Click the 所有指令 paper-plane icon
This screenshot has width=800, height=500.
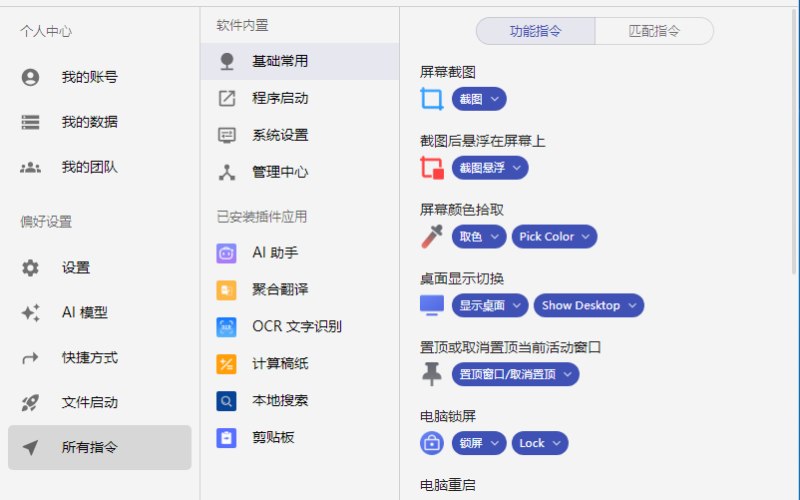pyautogui.click(x=30, y=447)
